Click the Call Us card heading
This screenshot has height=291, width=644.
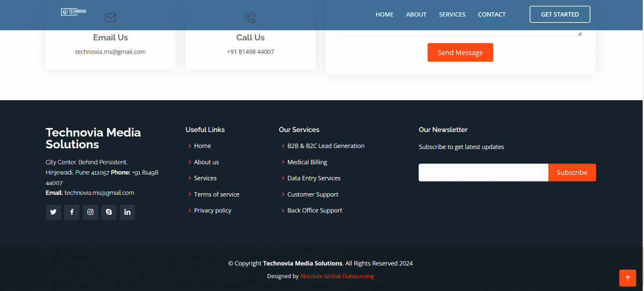(250, 37)
